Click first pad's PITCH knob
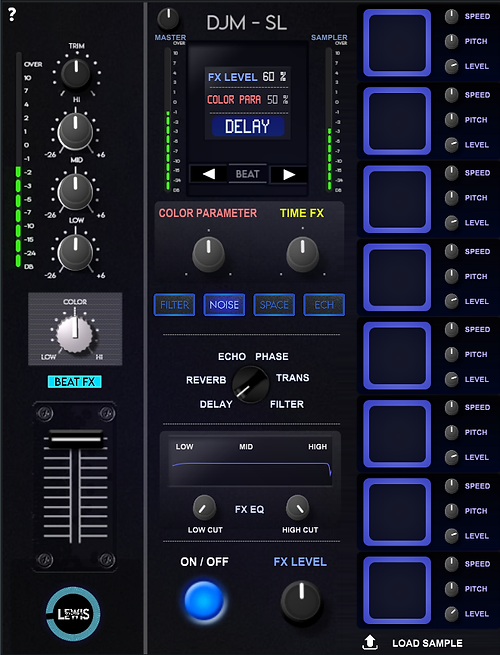Viewport: 500px width, 655px height. [451, 41]
